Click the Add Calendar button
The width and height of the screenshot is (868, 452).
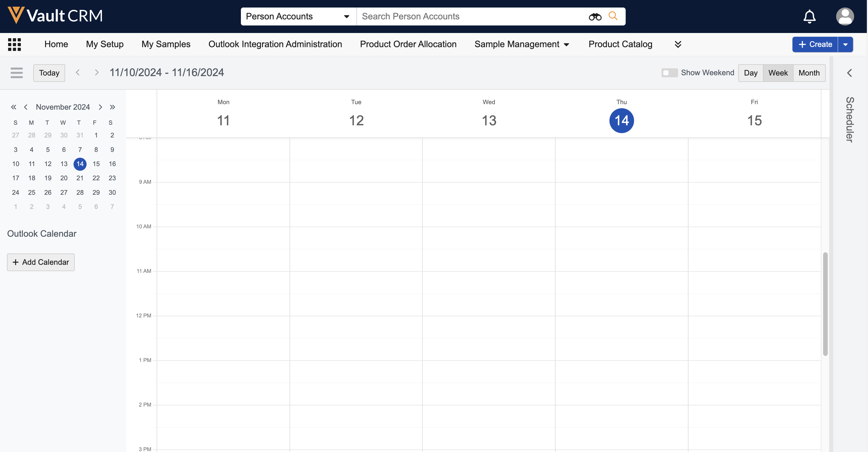pyautogui.click(x=41, y=262)
